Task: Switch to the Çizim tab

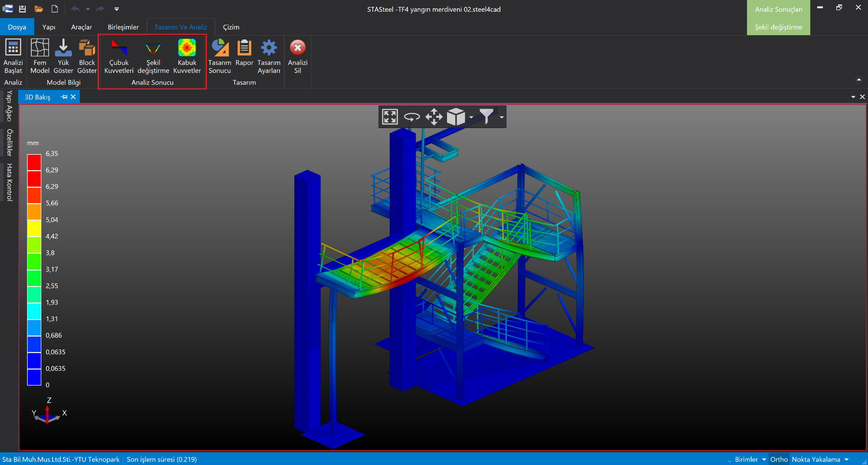Action: pyautogui.click(x=231, y=27)
